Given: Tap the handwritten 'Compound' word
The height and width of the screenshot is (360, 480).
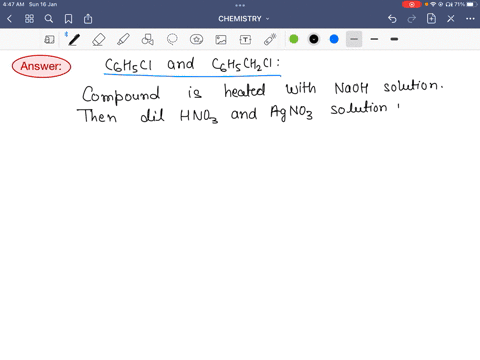Looking at the screenshot, I should click(121, 95).
